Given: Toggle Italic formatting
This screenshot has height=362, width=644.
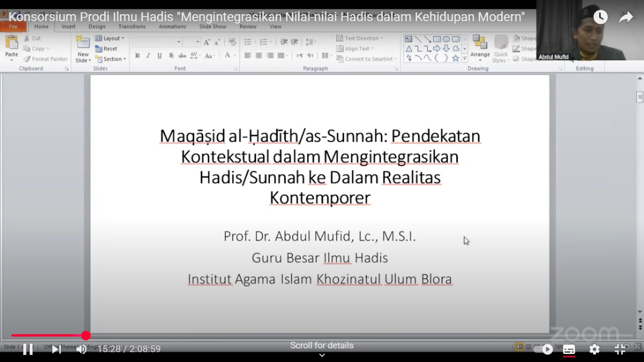Looking at the screenshot, I should [148, 56].
